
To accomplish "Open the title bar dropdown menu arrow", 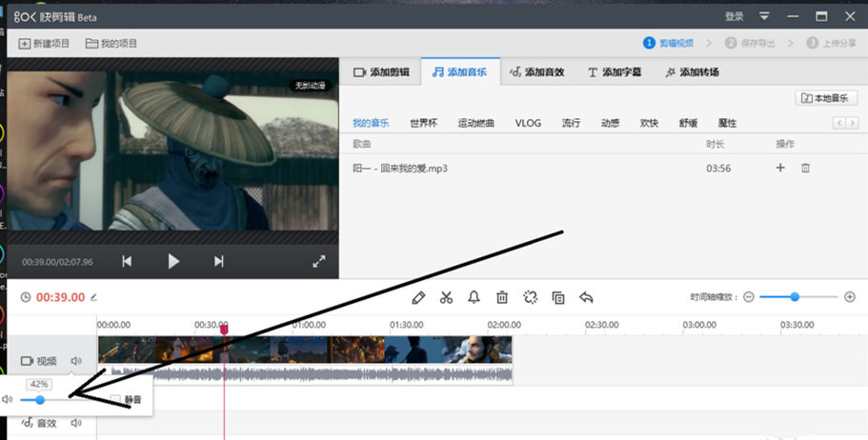I will (x=764, y=16).
